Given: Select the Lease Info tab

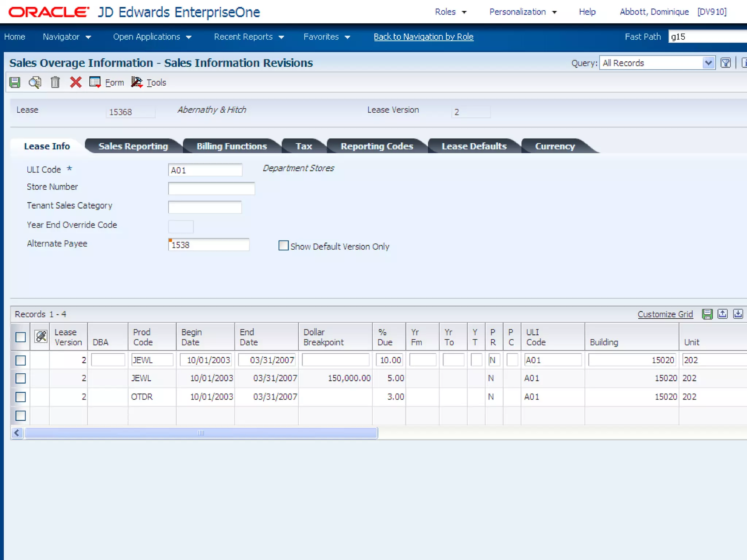Looking at the screenshot, I should click(x=47, y=146).
